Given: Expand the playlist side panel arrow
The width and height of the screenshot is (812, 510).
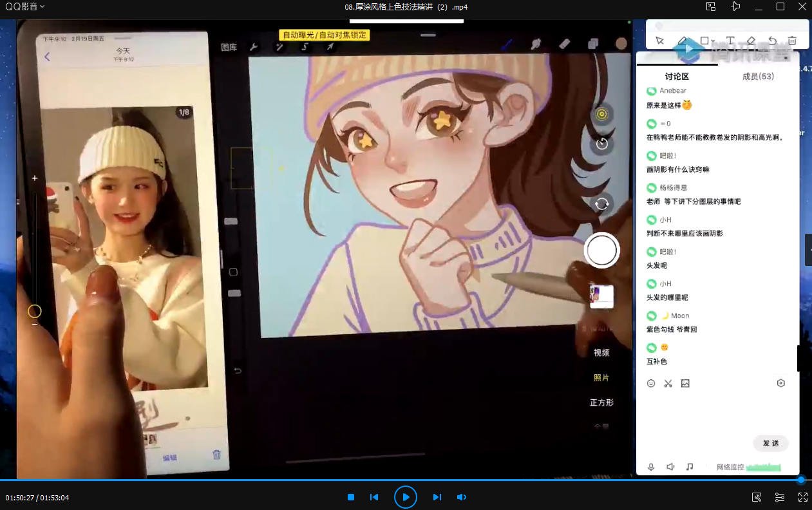Looking at the screenshot, I should click(809, 250).
